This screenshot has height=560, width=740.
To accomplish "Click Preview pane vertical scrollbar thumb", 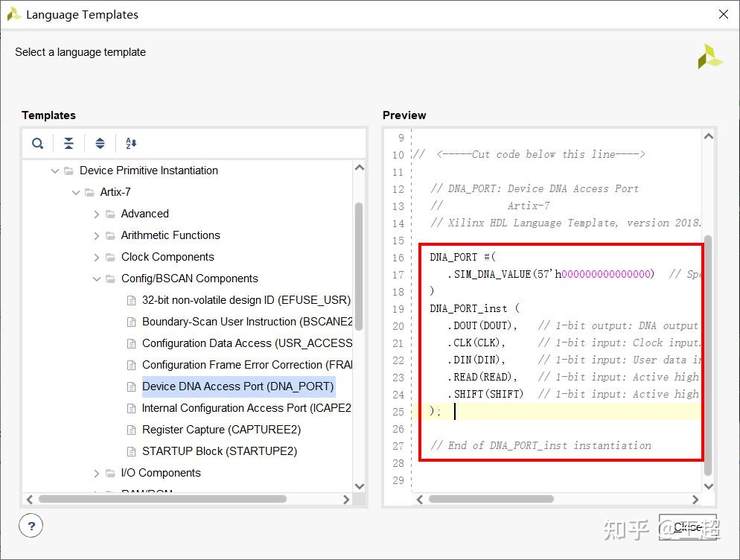I will pos(708,355).
